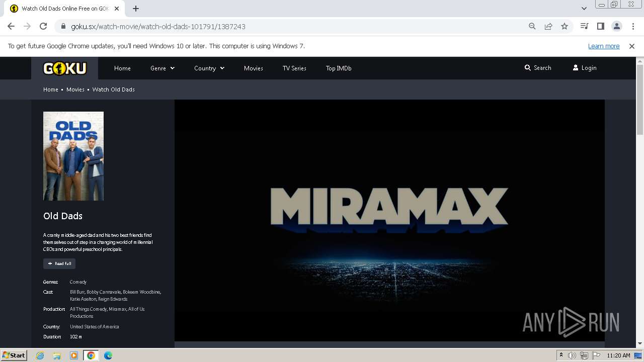The width and height of the screenshot is (644, 362).
Task: Click Chrome icon in taskbar
Action: click(91, 355)
